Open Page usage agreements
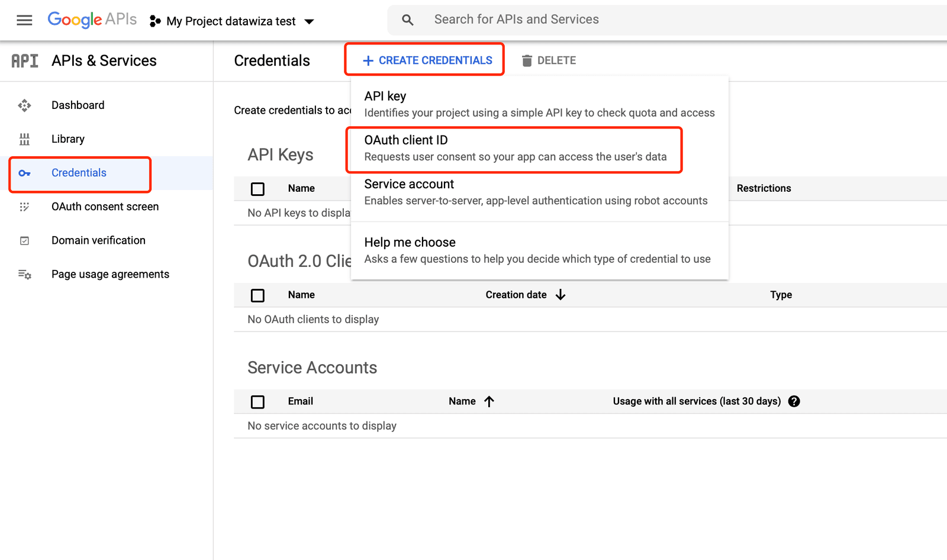The height and width of the screenshot is (560, 947). [110, 274]
